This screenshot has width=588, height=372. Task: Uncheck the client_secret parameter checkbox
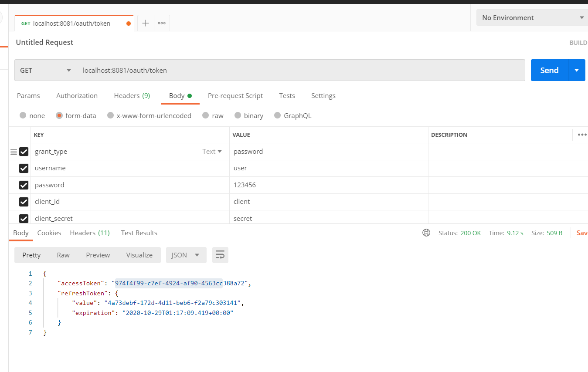click(24, 218)
